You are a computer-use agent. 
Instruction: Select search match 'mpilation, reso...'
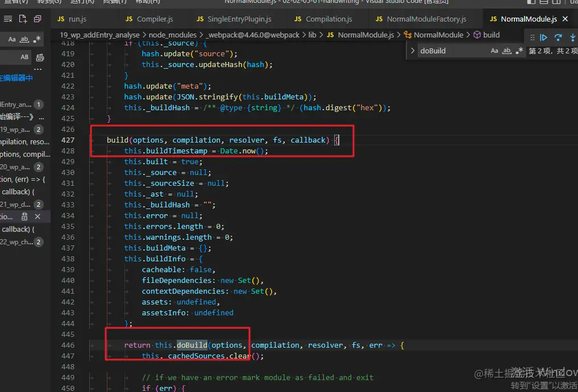pos(24,142)
